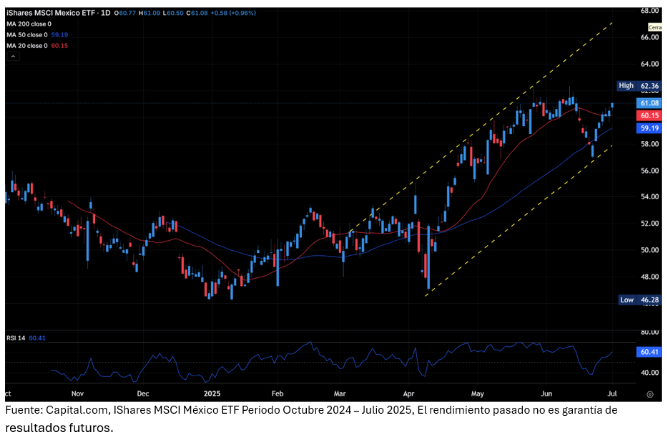Click the 52.00 price axis label
Screen dimensions: 667x435
(x=650, y=224)
